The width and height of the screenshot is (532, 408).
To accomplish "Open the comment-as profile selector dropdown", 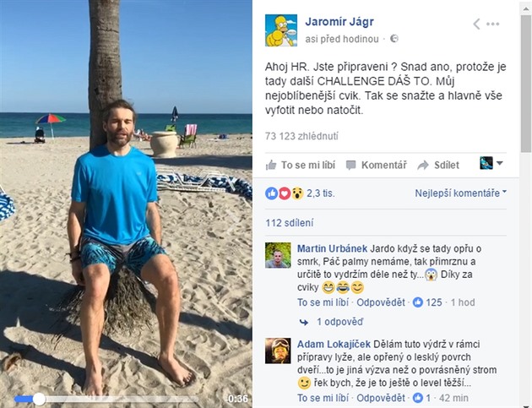I will [x=491, y=163].
